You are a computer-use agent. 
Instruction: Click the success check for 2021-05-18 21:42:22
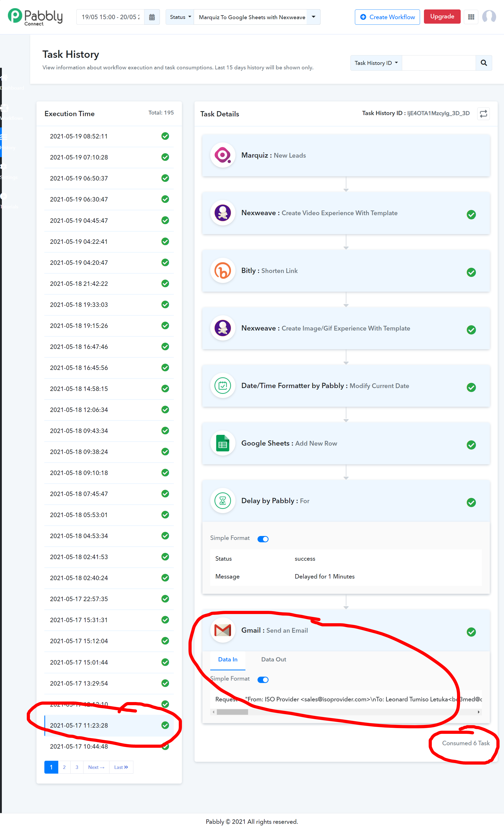tap(165, 283)
